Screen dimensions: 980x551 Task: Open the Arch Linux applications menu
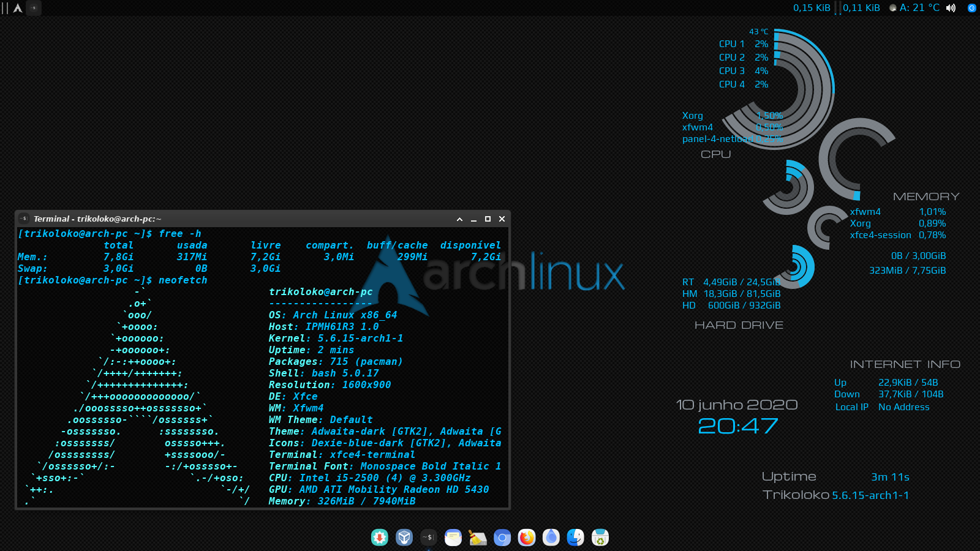click(x=18, y=8)
